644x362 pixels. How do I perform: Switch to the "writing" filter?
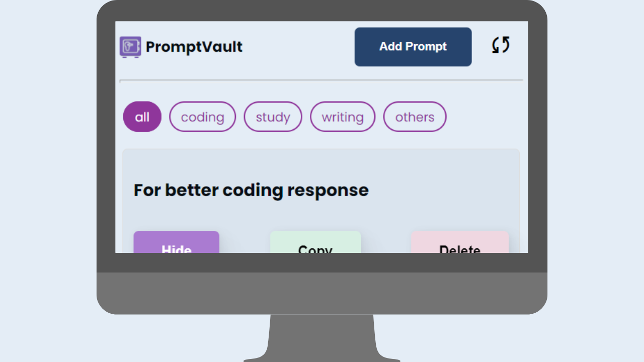(x=343, y=117)
